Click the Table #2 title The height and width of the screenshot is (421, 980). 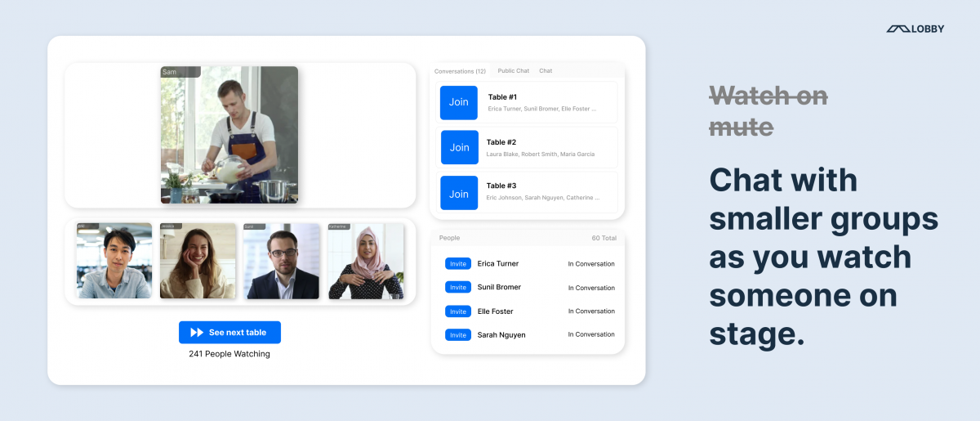(501, 142)
